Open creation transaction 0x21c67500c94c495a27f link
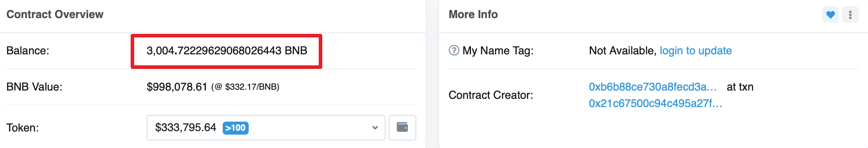Viewport: 868px width, 148px height. (x=656, y=104)
